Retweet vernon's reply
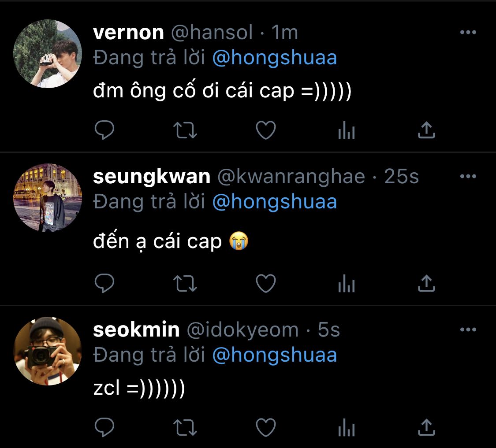 click(185, 130)
